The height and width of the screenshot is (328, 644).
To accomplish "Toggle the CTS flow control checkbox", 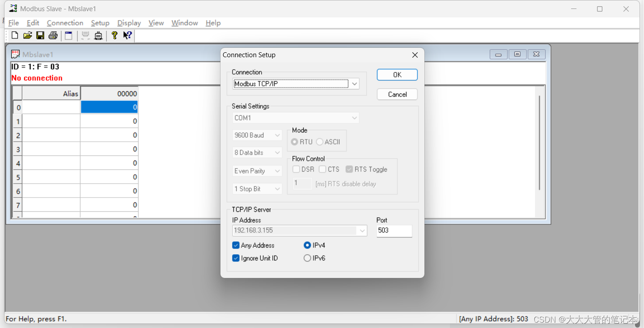I will (322, 169).
